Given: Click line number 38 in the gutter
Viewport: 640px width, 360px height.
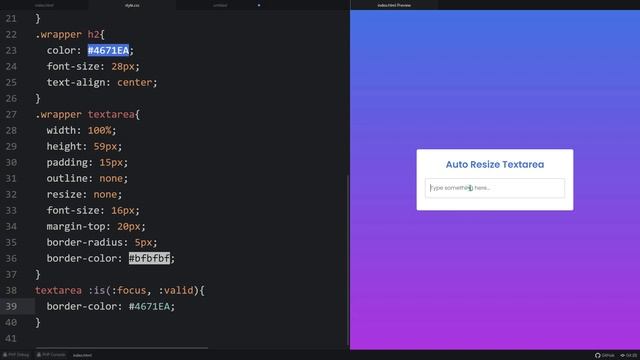Looking at the screenshot, I should click(x=11, y=290).
